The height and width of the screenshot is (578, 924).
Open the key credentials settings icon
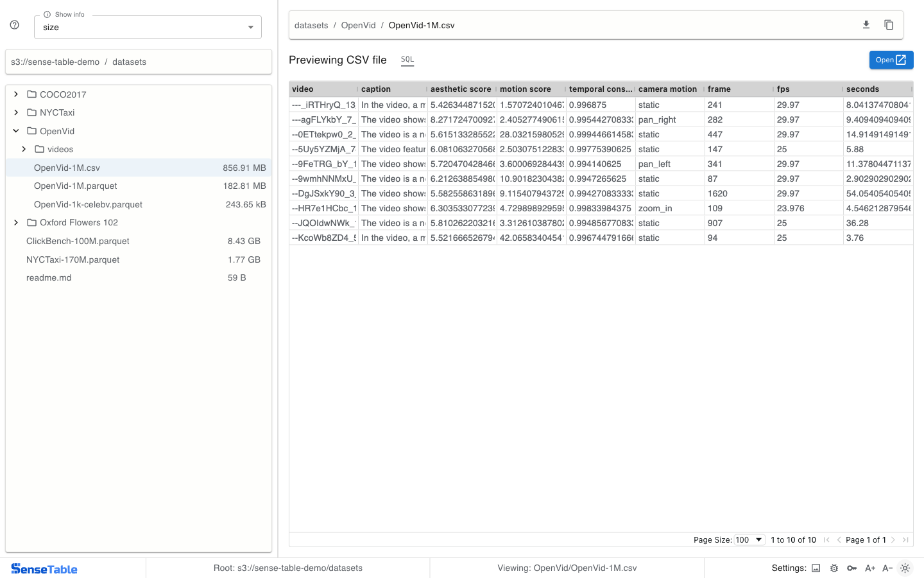852,568
